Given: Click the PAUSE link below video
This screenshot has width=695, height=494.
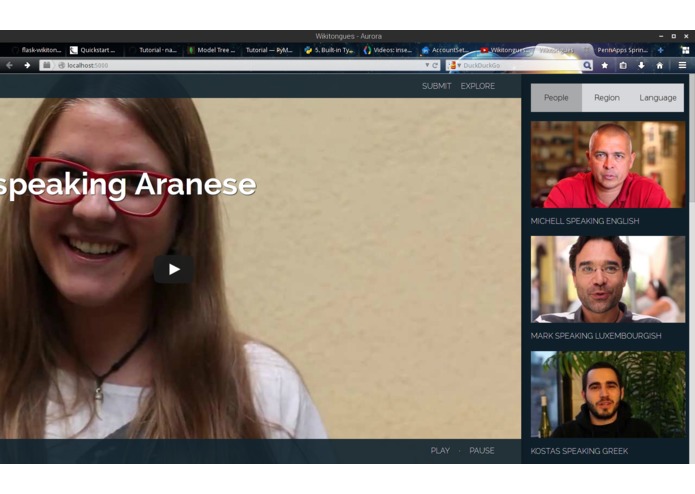Looking at the screenshot, I should click(x=482, y=451).
